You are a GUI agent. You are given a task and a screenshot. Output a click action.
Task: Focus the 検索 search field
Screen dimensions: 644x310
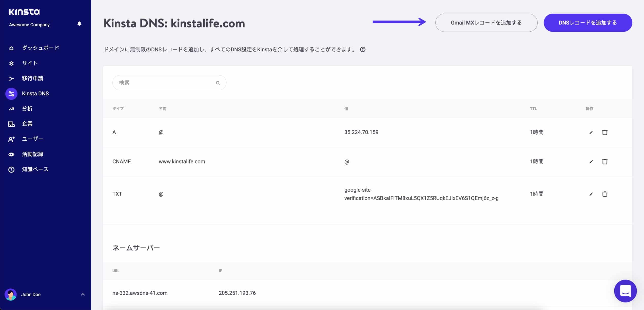169,83
